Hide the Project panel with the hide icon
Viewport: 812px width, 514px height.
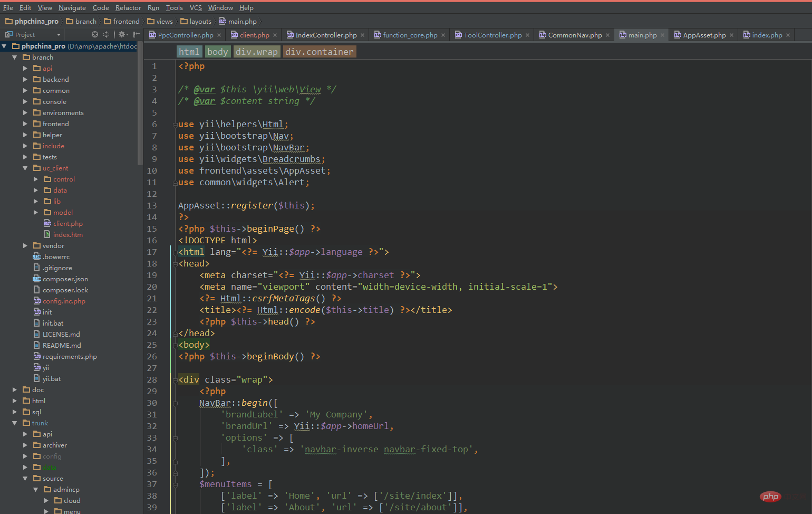pyautogui.click(x=136, y=34)
